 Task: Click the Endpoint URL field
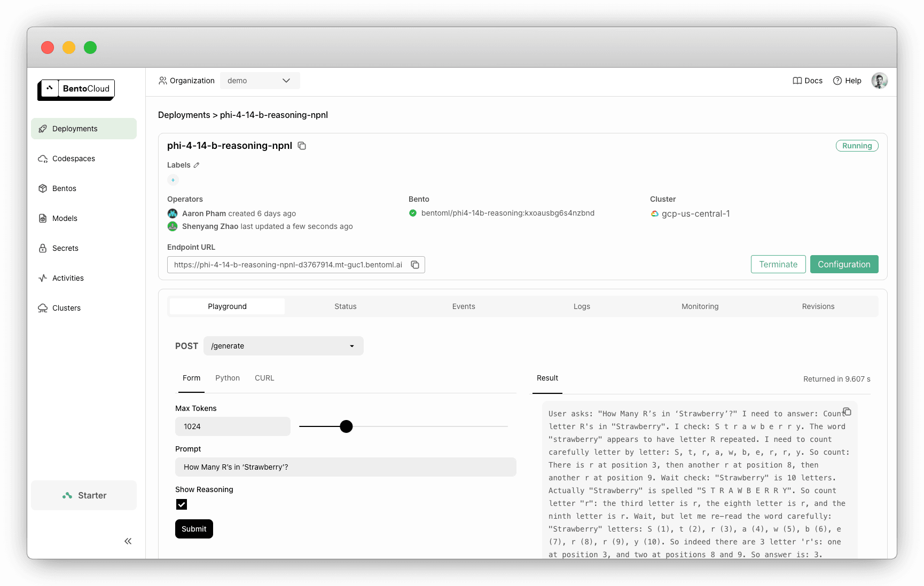(296, 265)
